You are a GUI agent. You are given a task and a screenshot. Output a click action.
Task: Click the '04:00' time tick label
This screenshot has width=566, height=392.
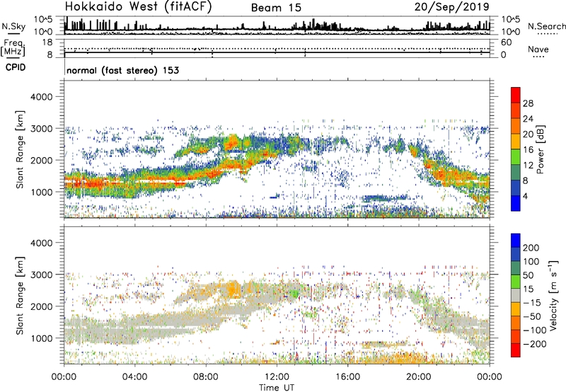pyautogui.click(x=135, y=377)
